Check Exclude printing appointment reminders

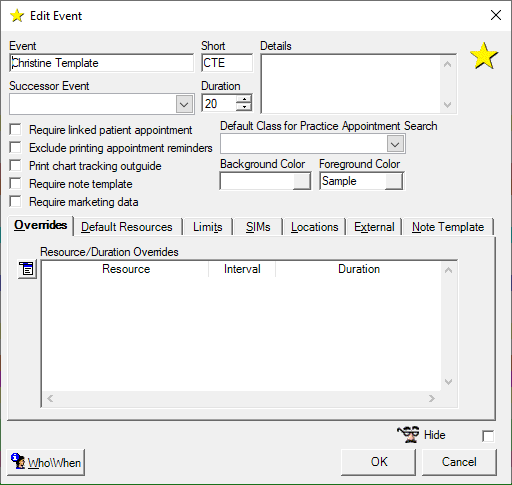(15, 148)
